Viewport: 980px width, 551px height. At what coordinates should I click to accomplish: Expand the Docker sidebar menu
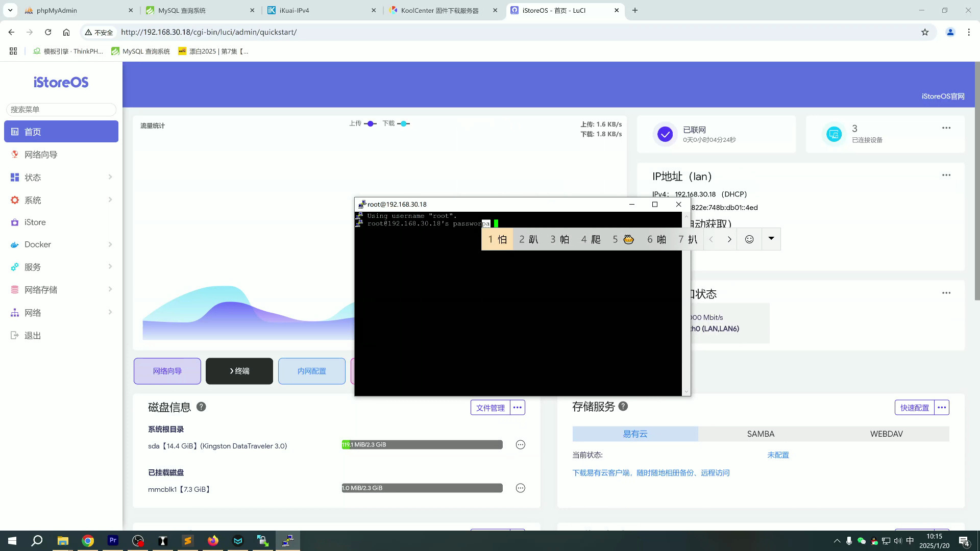pyautogui.click(x=61, y=244)
